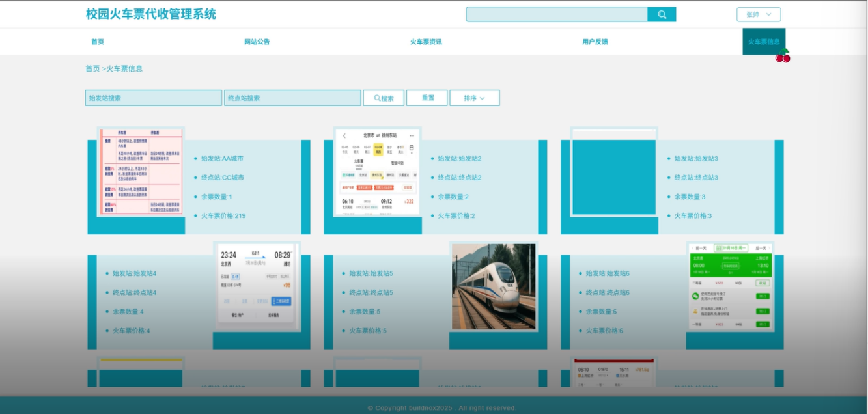Open the 始发站2 ticket thumbnail

click(378, 172)
